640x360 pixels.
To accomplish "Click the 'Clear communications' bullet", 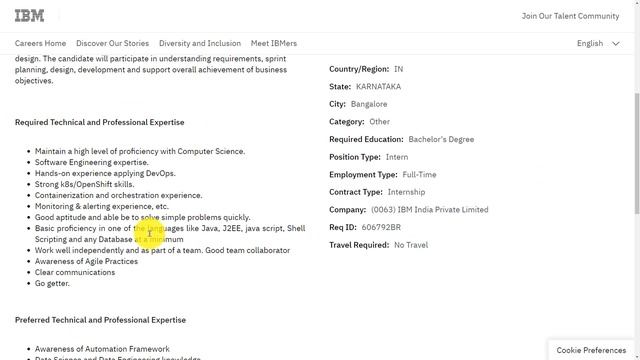I will [75, 272].
